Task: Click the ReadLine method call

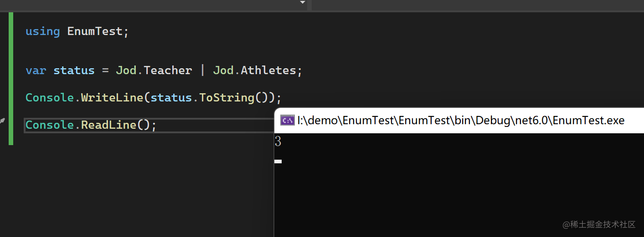Action: click(108, 125)
